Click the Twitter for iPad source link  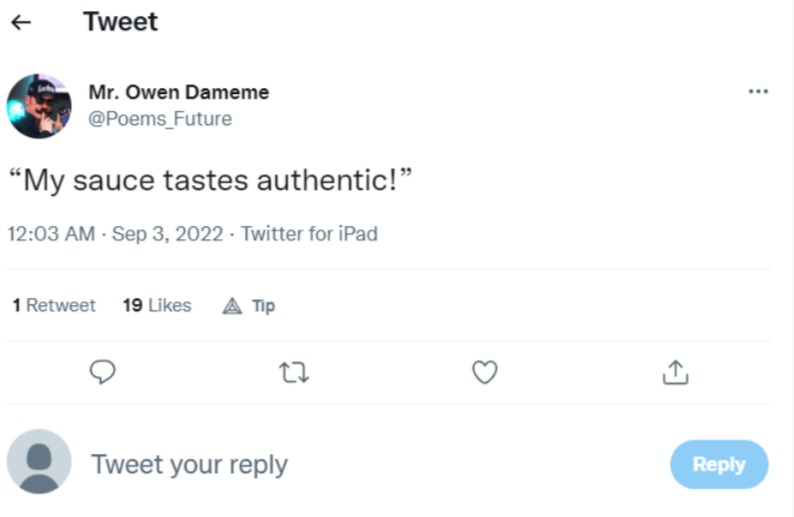click(309, 234)
